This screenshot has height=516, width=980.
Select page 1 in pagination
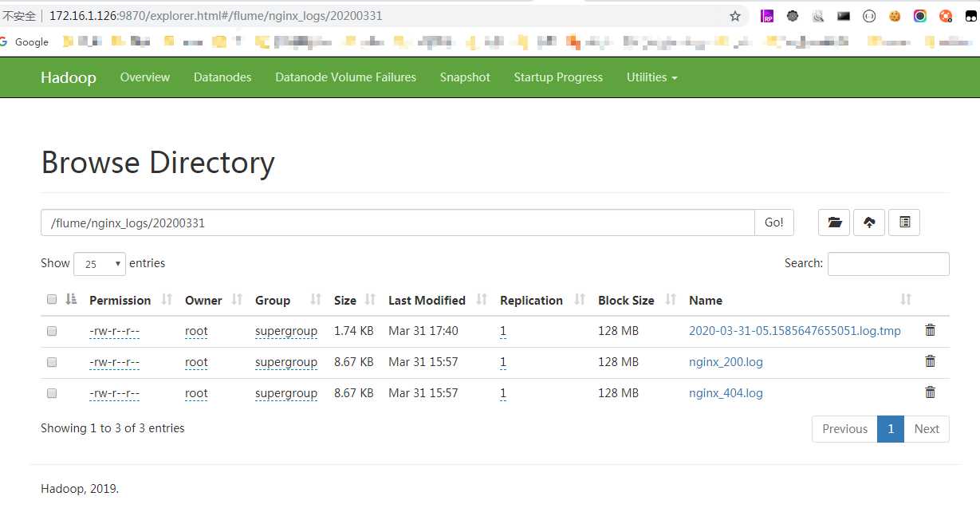coord(891,428)
